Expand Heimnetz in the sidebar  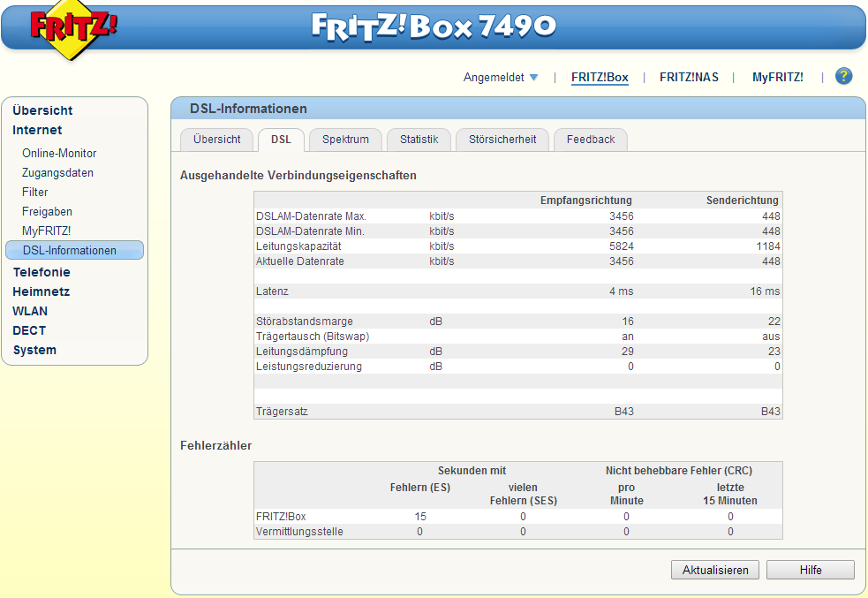(41, 291)
